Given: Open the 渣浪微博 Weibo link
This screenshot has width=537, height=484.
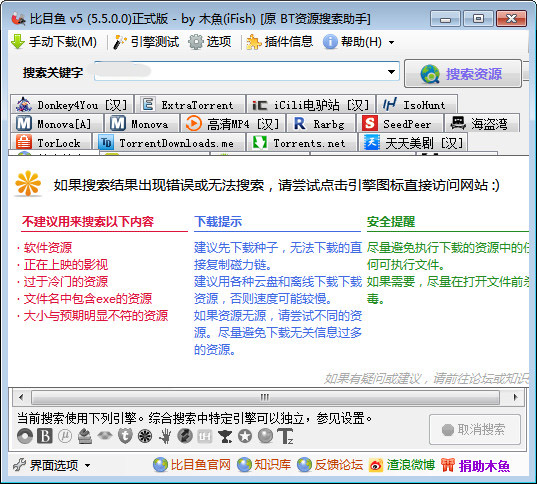Looking at the screenshot, I should coord(402,465).
